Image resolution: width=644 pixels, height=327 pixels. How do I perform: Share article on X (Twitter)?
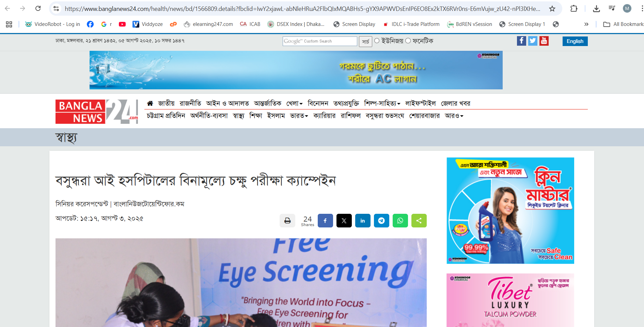tap(344, 221)
